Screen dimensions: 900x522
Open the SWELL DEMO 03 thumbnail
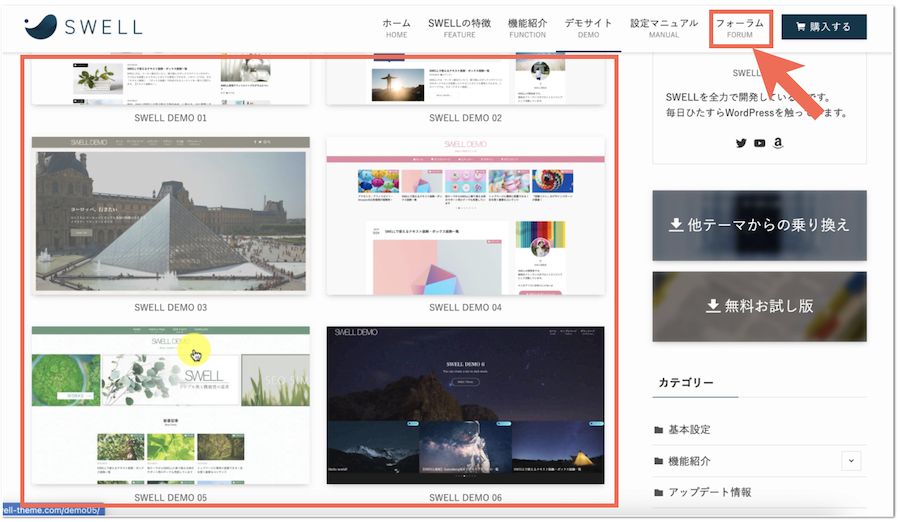click(x=170, y=216)
